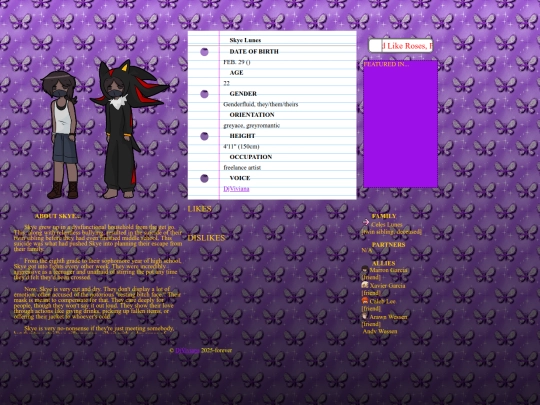This screenshot has height=405, width=540.
Task: Click the paragraph starting 'Now, Skye is very'
Action: (x=97, y=303)
